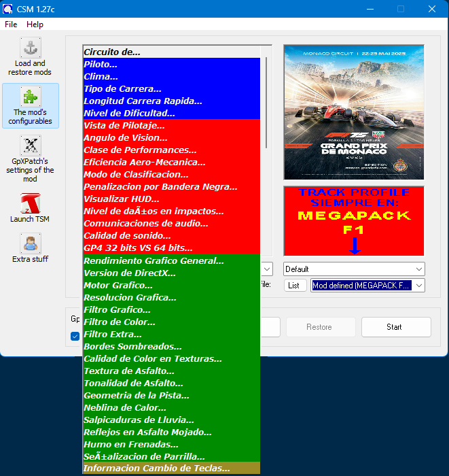Select 'Informacion Cambio de Teclas...' entry

click(172, 468)
